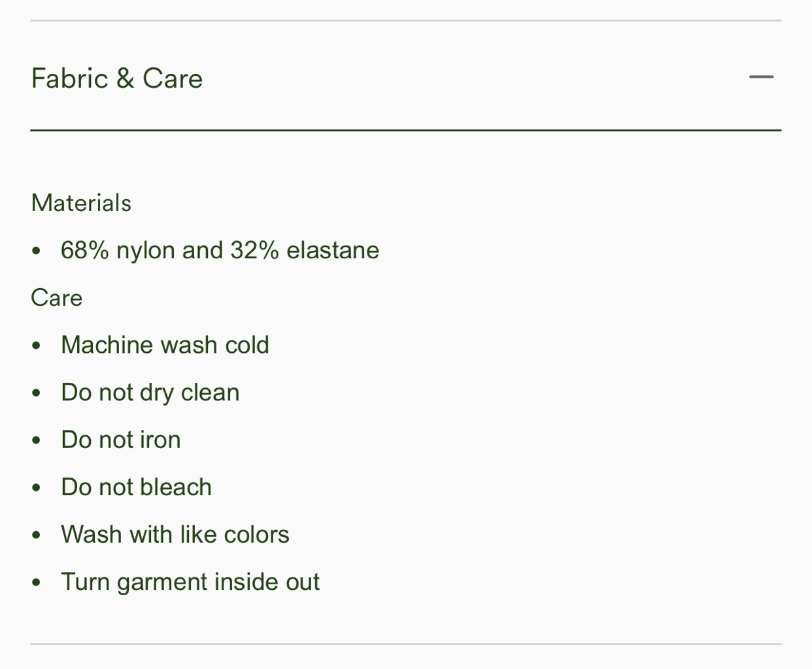Select the Materials subheading text
This screenshot has width=812, height=669.
tap(81, 203)
